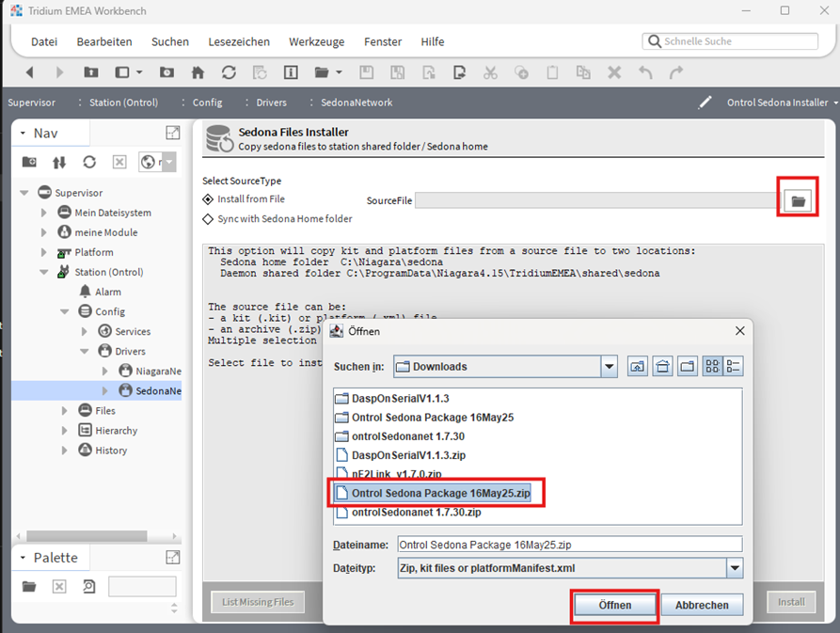Open the Fenster menu
Viewport: 840px width, 633px height.
click(x=383, y=41)
